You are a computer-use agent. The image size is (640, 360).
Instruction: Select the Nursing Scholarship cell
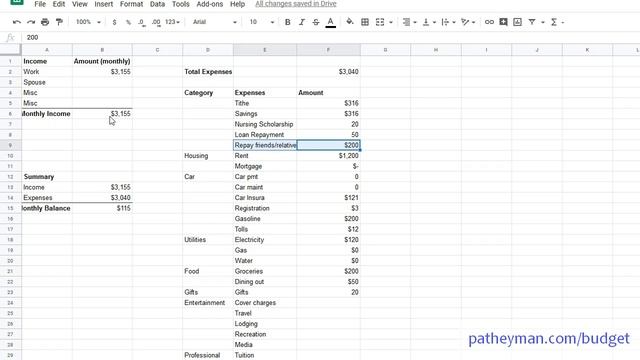(x=265, y=124)
